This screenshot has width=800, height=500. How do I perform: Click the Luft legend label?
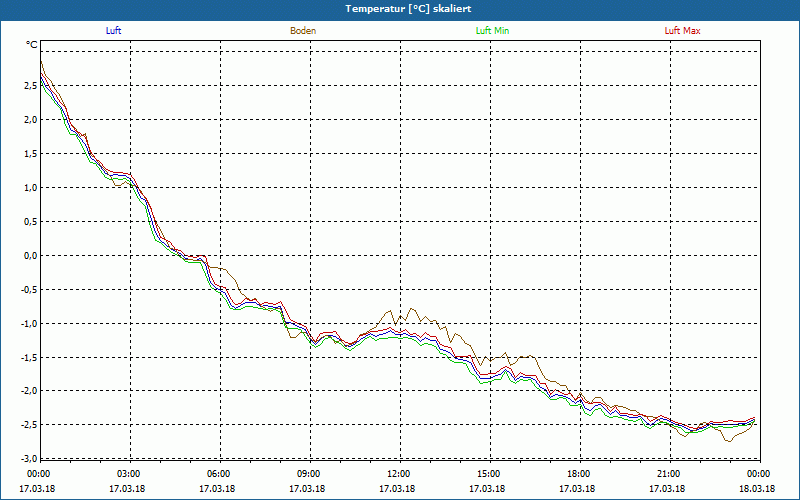pyautogui.click(x=113, y=31)
